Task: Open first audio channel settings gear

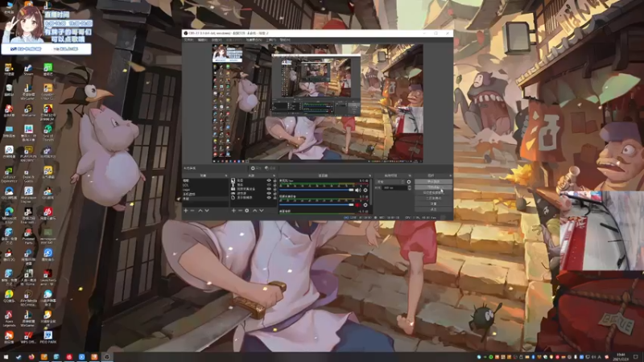Action: [x=365, y=190]
